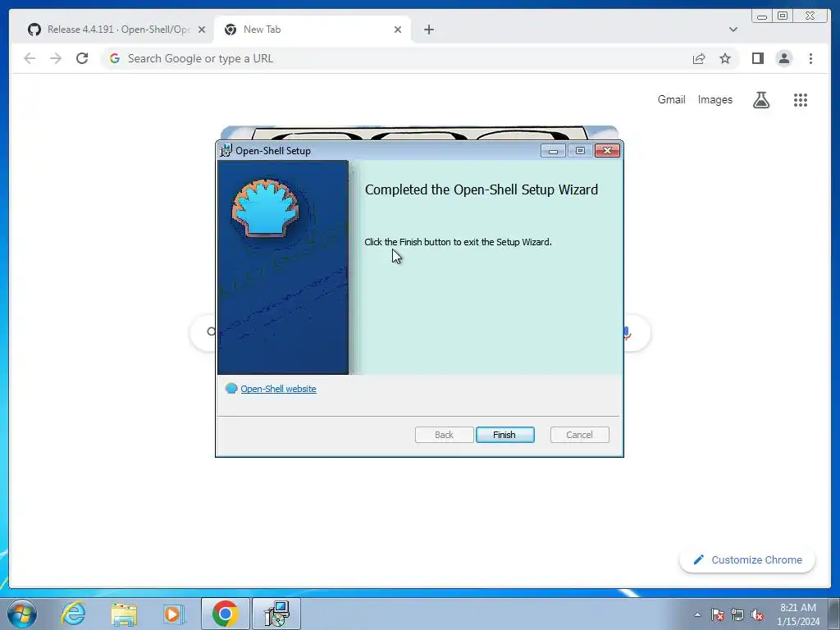Image resolution: width=840 pixels, height=630 pixels.
Task: Click the Google G icon in address bar
Action: coord(115,58)
